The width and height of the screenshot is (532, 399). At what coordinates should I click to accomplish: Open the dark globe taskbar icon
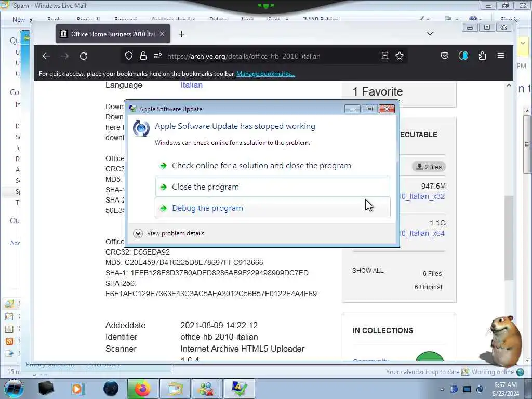click(111, 389)
